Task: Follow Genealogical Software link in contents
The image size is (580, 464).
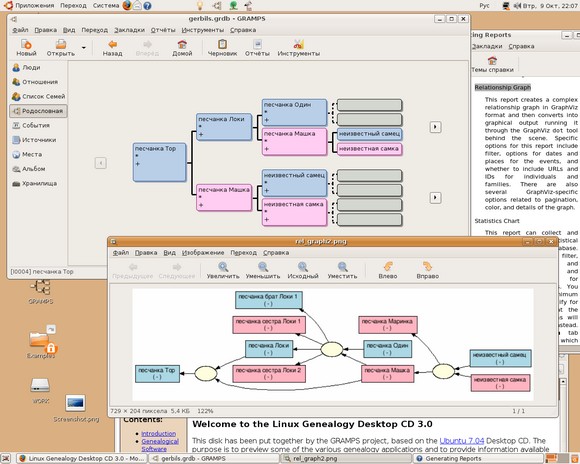Action: coord(160,445)
